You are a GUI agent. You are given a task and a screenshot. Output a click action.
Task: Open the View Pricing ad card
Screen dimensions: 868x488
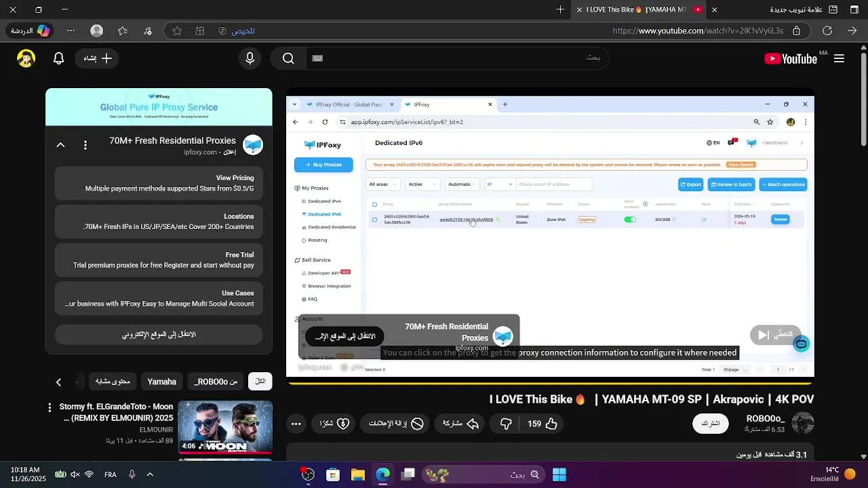tap(159, 183)
